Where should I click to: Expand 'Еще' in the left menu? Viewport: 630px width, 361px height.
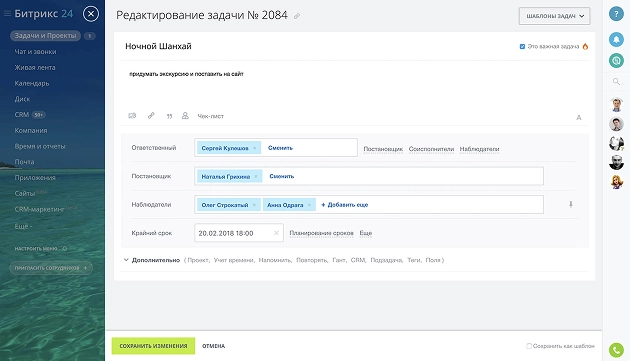tap(23, 226)
